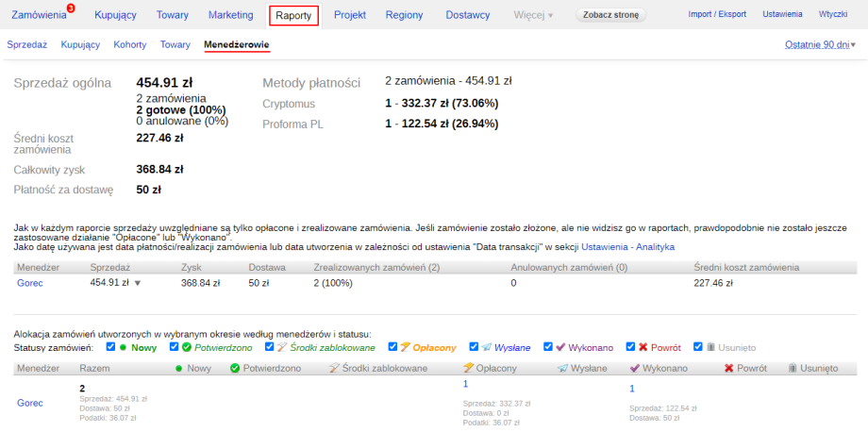Open the Zamówienia tab with notification badge
868x432 pixels.
(39, 15)
